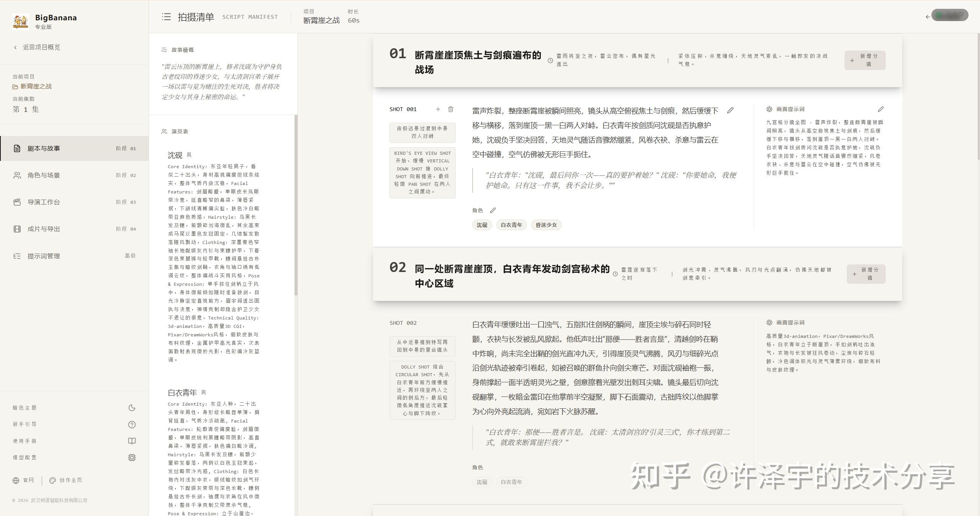Click the DOLLY SHOT 结合 CIRCULAR SHOT box

(x=422, y=390)
